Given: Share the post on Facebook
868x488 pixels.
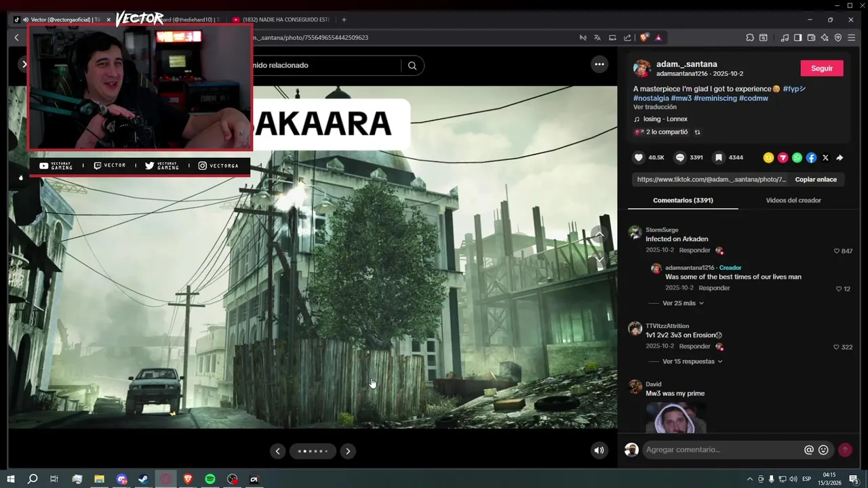Looking at the screenshot, I should tap(811, 157).
